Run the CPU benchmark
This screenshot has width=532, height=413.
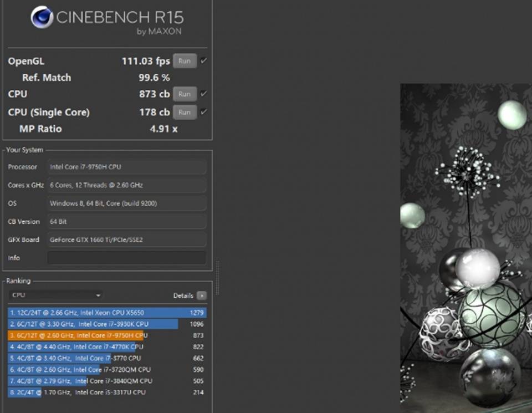pos(185,94)
